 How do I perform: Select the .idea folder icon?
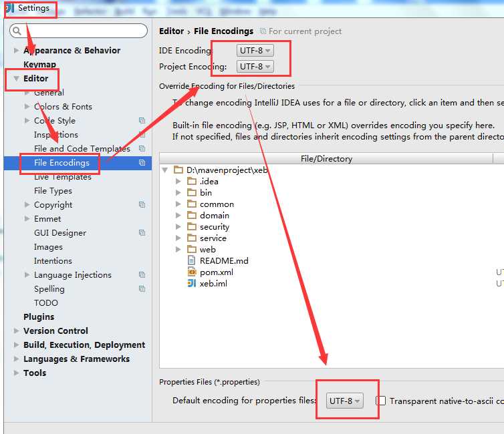click(192, 181)
